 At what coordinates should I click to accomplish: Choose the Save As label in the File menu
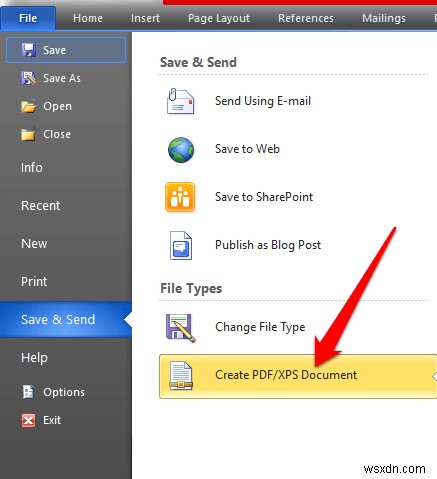(62, 78)
